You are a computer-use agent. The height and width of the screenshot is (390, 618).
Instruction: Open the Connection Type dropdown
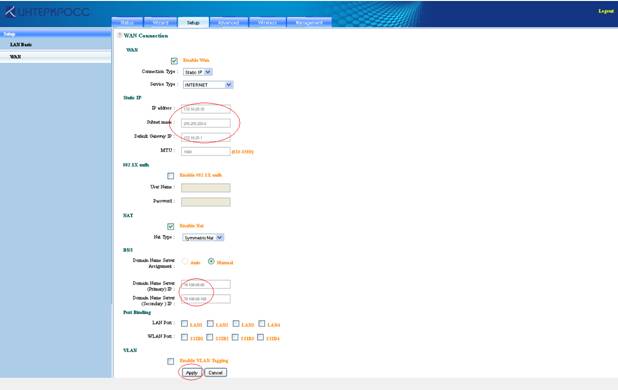point(198,72)
